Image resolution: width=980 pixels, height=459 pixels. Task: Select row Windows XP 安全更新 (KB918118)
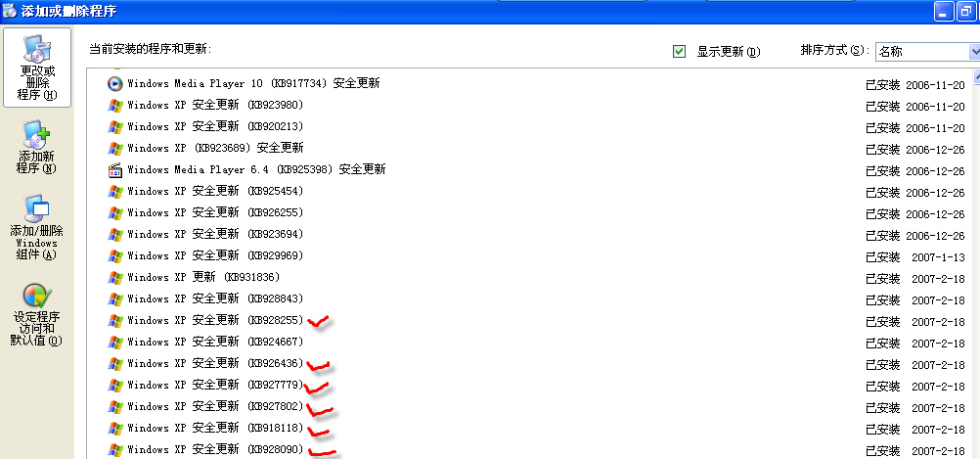coord(536,429)
